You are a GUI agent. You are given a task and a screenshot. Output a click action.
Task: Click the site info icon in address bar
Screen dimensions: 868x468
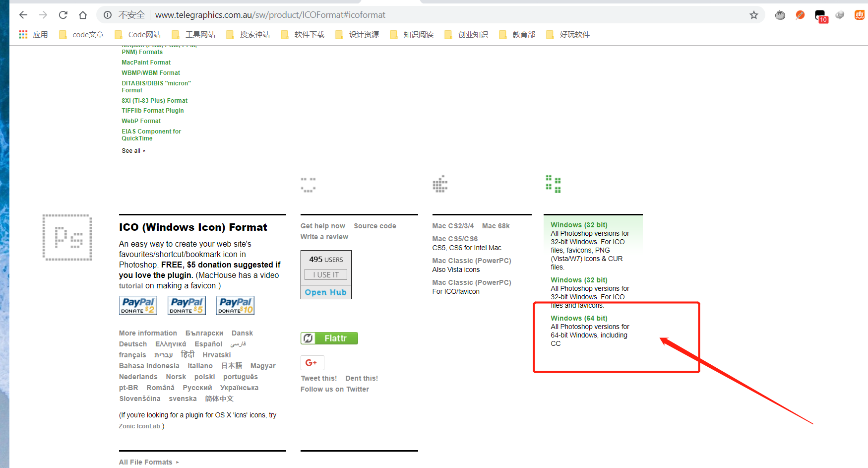tap(108, 15)
